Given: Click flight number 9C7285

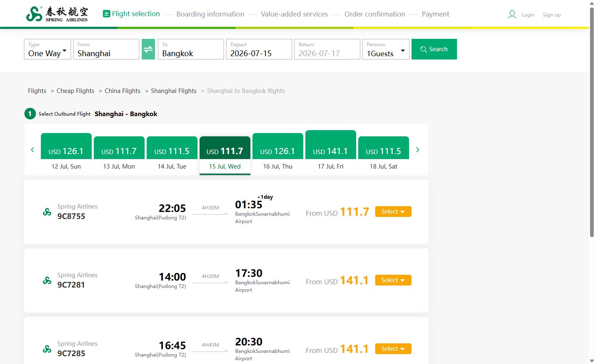Looking at the screenshot, I should 71,353.
